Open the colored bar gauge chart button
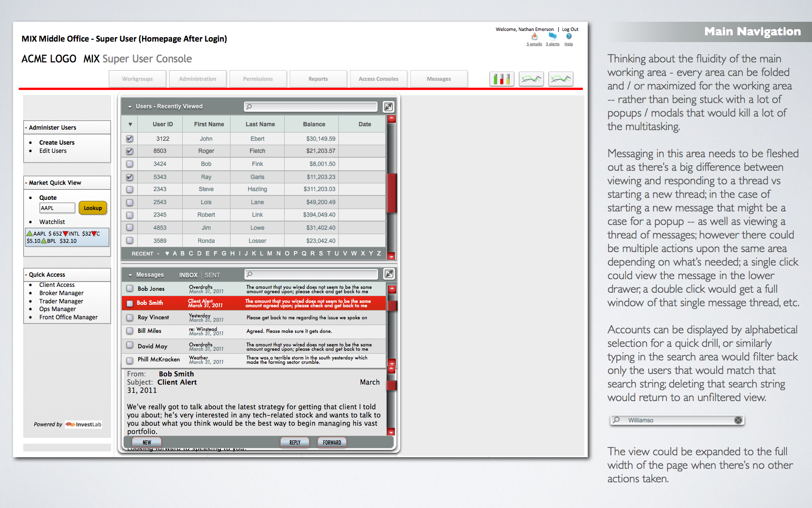 502,79
